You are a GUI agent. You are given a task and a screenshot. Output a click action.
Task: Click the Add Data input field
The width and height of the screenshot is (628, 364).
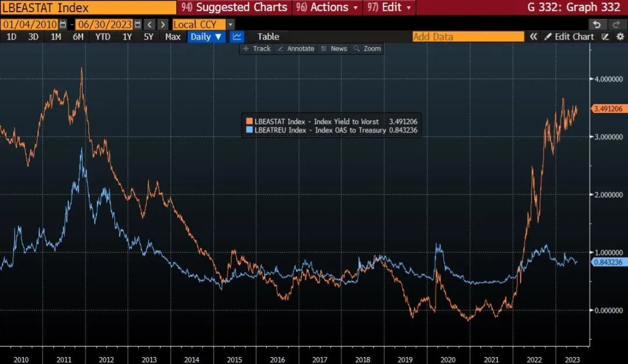point(468,37)
